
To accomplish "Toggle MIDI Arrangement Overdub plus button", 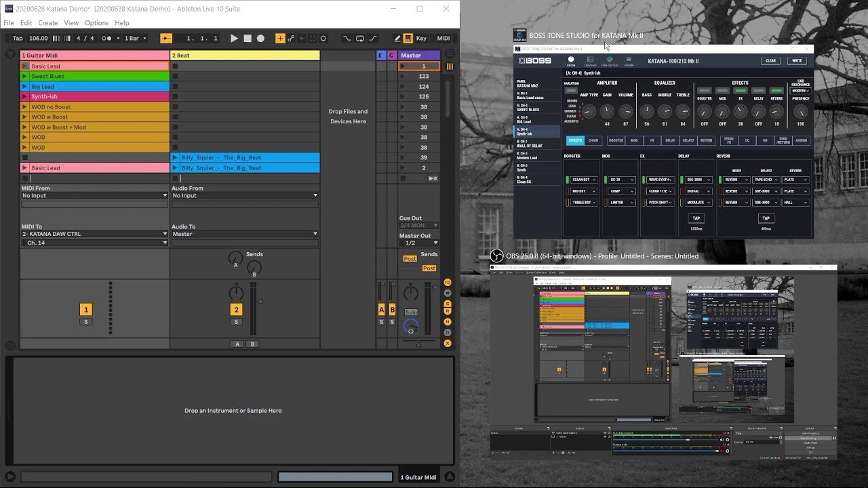I will pyautogui.click(x=280, y=39).
